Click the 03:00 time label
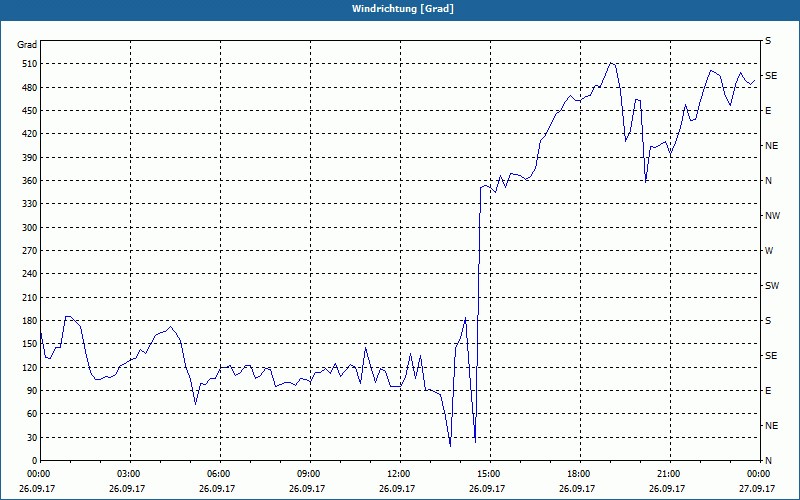Screen dimensions: 800x500 point(131,474)
